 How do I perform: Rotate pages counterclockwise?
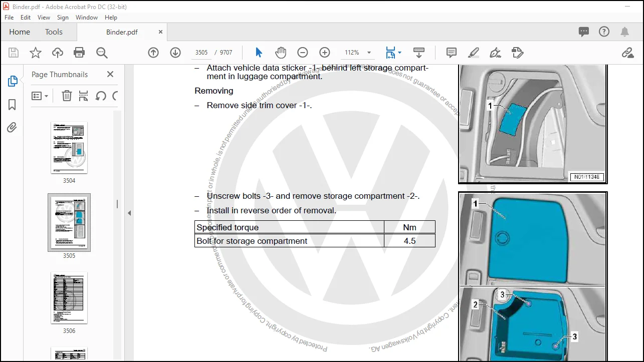(101, 96)
